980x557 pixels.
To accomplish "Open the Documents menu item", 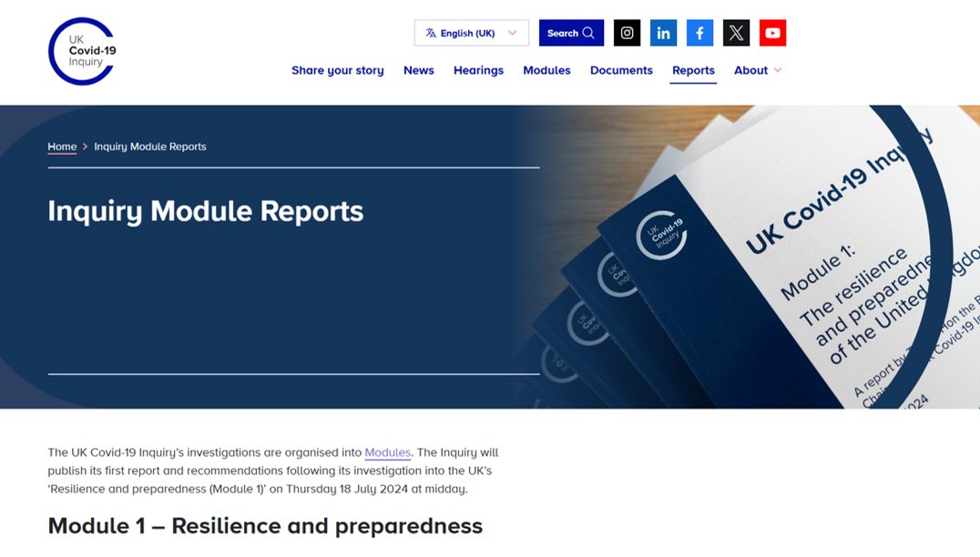I will 621,71.
